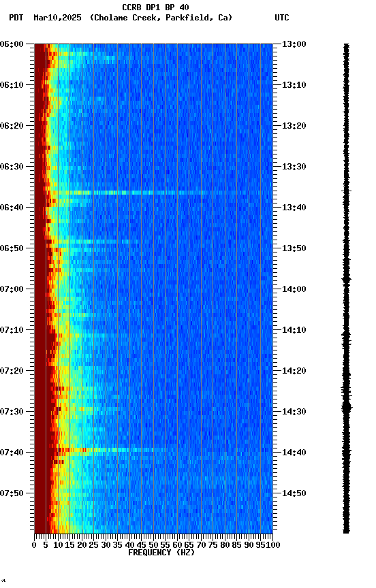Viewport: 376px width, 588px height.
Task: Click the 14:30 UTC time label
Action: coord(294,412)
